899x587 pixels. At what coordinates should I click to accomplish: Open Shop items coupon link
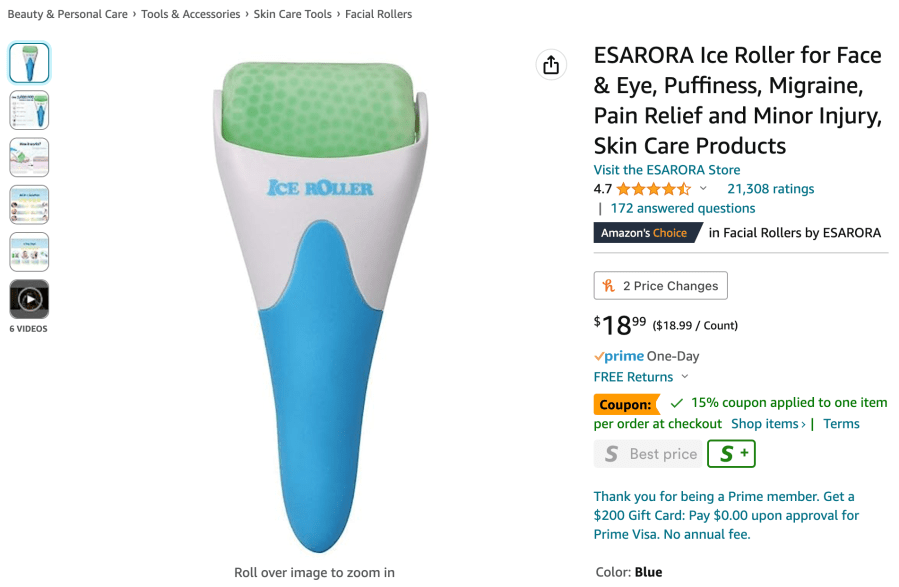(768, 424)
